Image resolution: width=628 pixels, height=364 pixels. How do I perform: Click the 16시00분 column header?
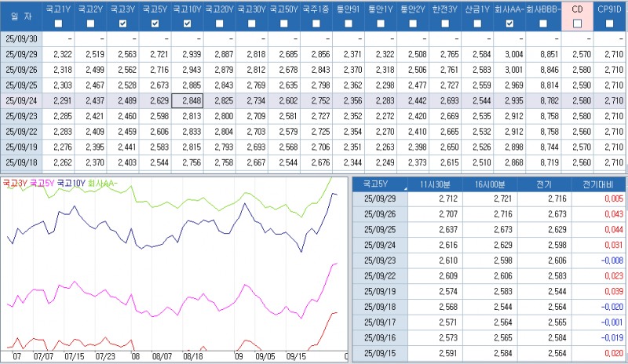pos(489,185)
